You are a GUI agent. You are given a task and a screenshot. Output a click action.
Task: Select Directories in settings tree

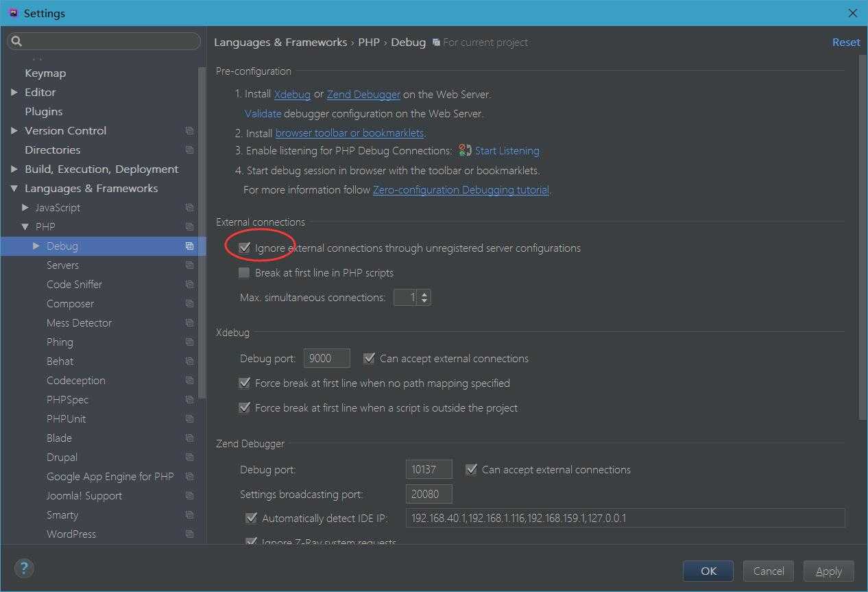(x=53, y=150)
